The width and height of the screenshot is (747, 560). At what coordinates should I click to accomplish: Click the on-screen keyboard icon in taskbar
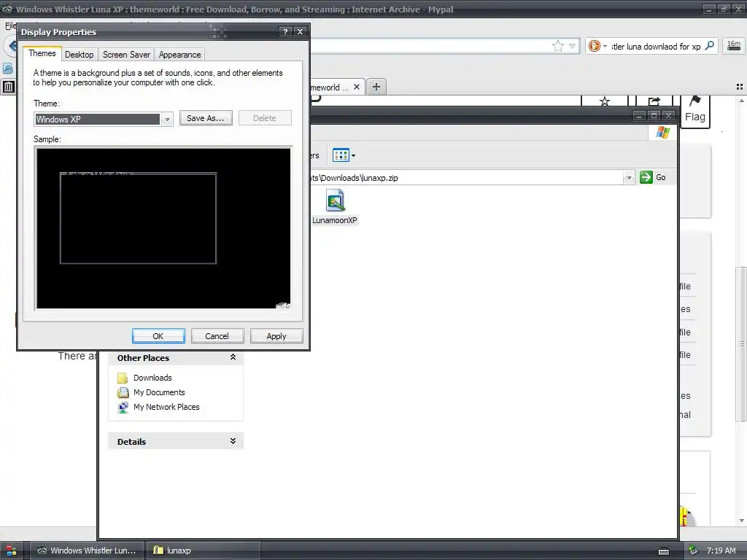(664, 551)
